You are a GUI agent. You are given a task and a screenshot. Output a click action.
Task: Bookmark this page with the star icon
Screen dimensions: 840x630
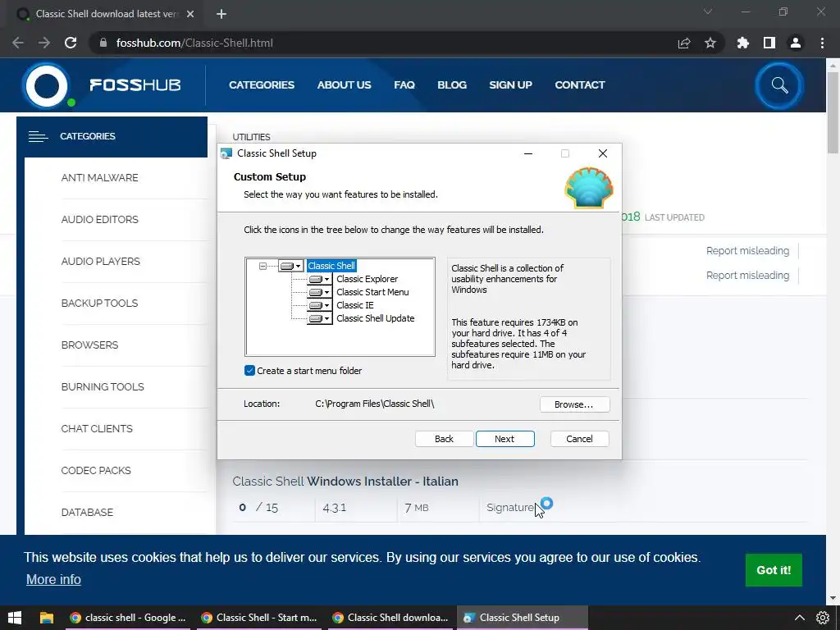[710, 43]
